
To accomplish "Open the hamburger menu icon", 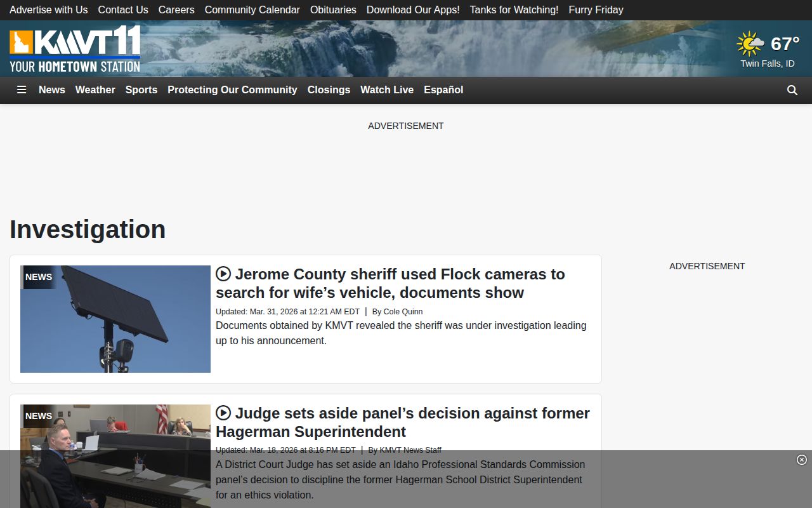I will point(22,90).
